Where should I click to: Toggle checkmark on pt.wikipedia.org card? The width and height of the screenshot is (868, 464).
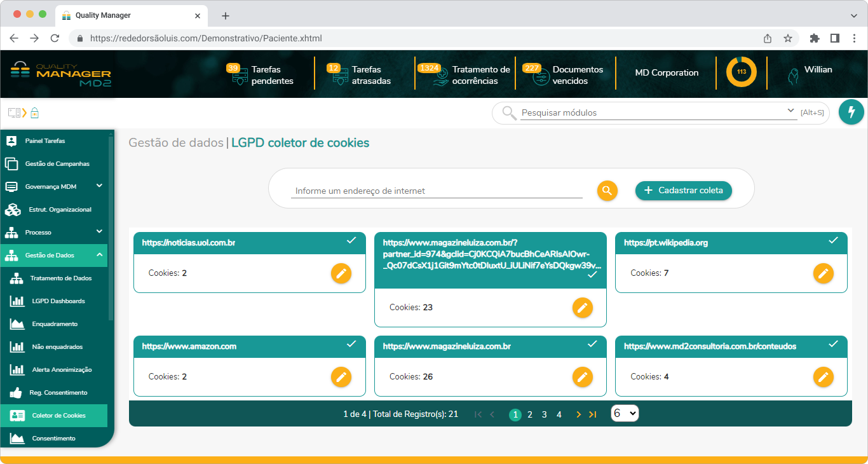[x=834, y=240]
